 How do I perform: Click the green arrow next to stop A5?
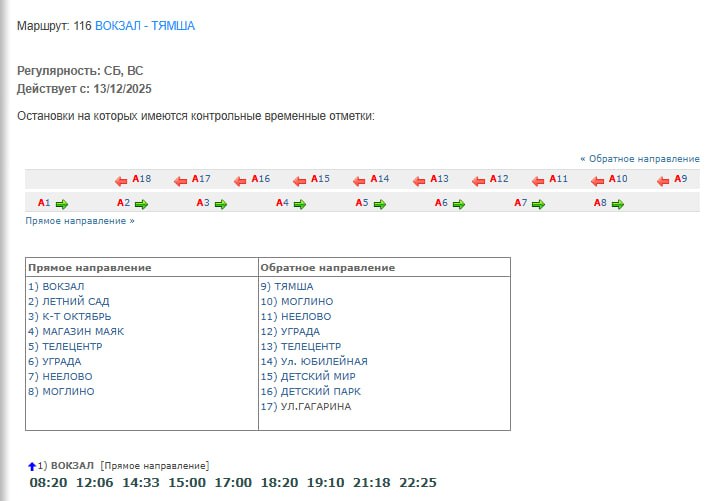pyautogui.click(x=379, y=204)
